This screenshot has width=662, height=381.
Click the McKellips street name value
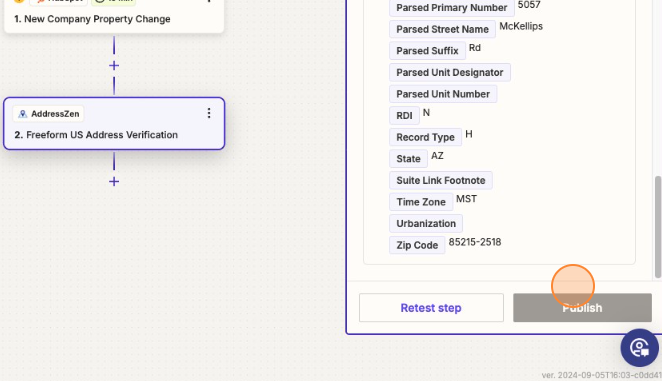521,26
